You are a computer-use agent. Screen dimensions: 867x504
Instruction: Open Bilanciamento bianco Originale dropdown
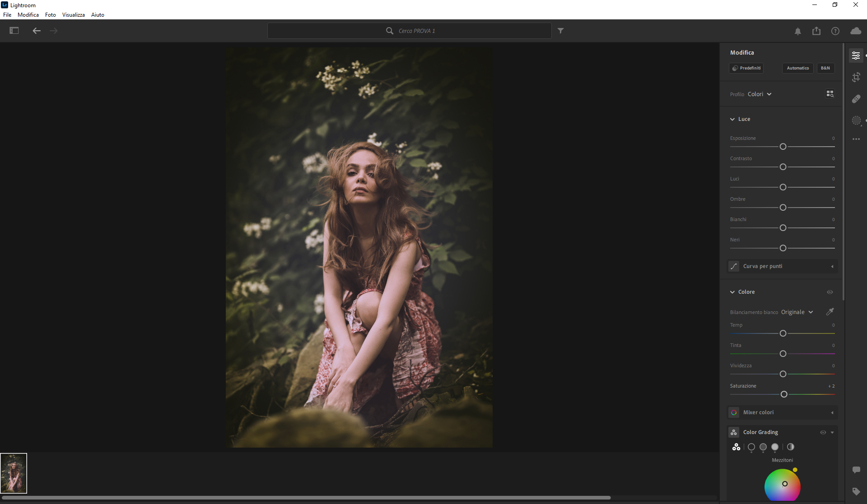(797, 312)
